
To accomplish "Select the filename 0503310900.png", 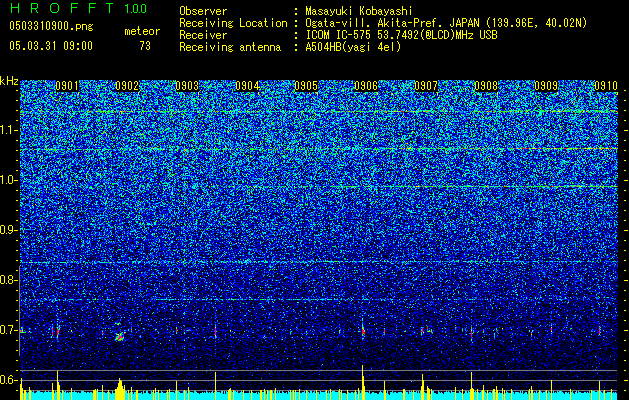I will [x=51, y=27].
